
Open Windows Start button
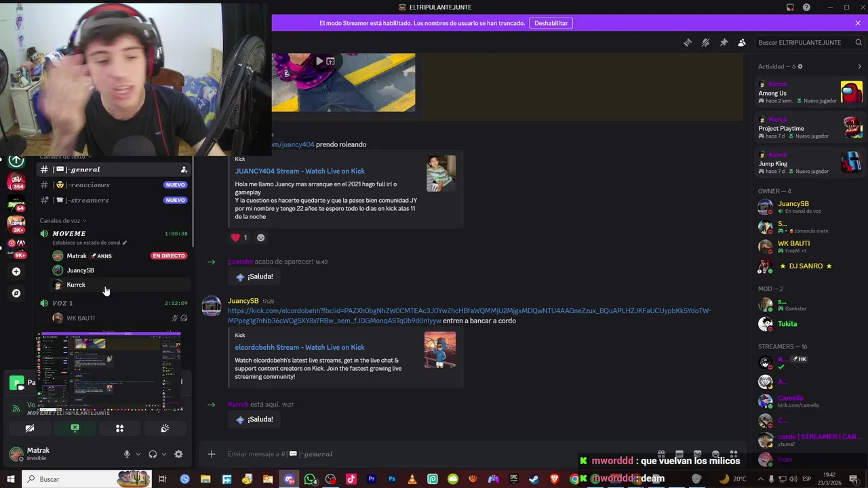tap(11, 479)
